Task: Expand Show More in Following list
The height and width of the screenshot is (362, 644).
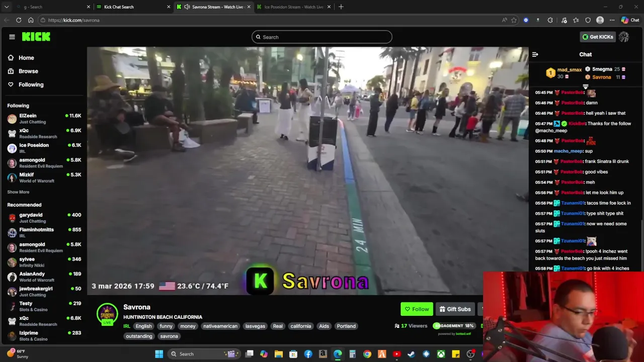Action: tap(18, 192)
